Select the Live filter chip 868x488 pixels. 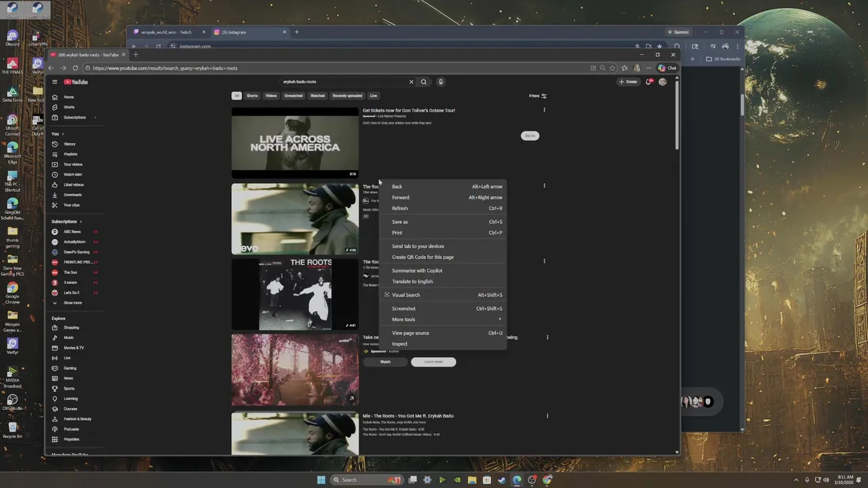point(374,96)
